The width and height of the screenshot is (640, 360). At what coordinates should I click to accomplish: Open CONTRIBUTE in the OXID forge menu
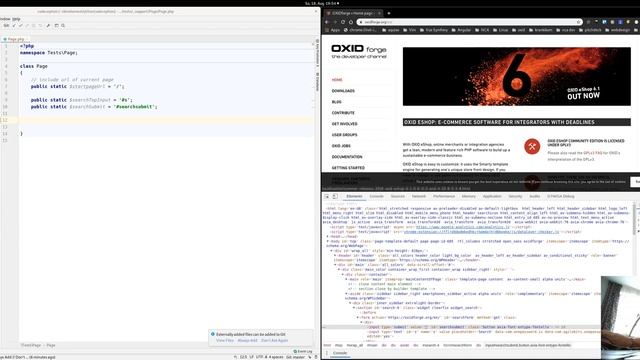tap(343, 113)
